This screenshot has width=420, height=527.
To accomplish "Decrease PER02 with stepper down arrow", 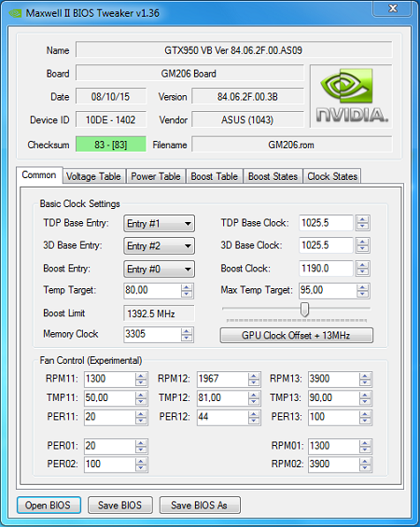I will pos(141,468).
